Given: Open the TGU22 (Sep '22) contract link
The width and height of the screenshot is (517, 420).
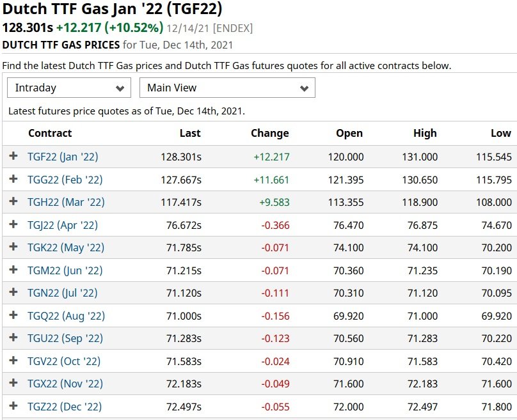Looking at the screenshot, I should click(x=65, y=339).
